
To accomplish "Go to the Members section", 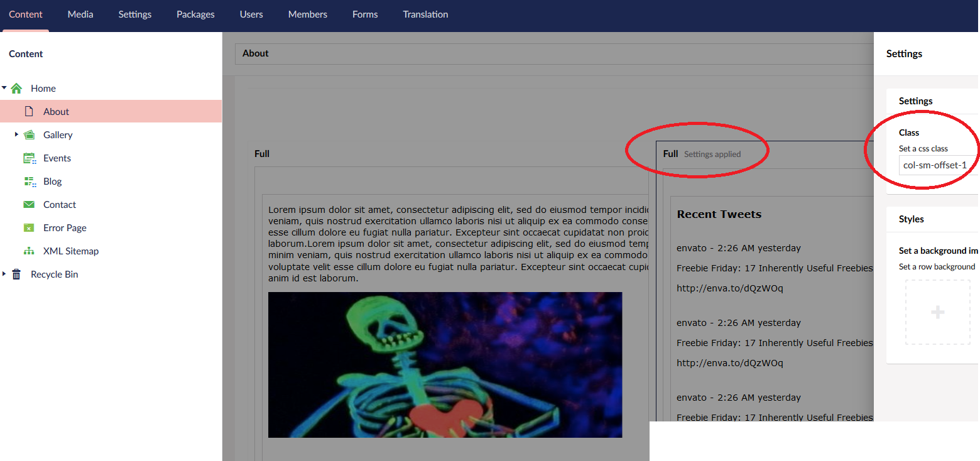I will point(307,14).
